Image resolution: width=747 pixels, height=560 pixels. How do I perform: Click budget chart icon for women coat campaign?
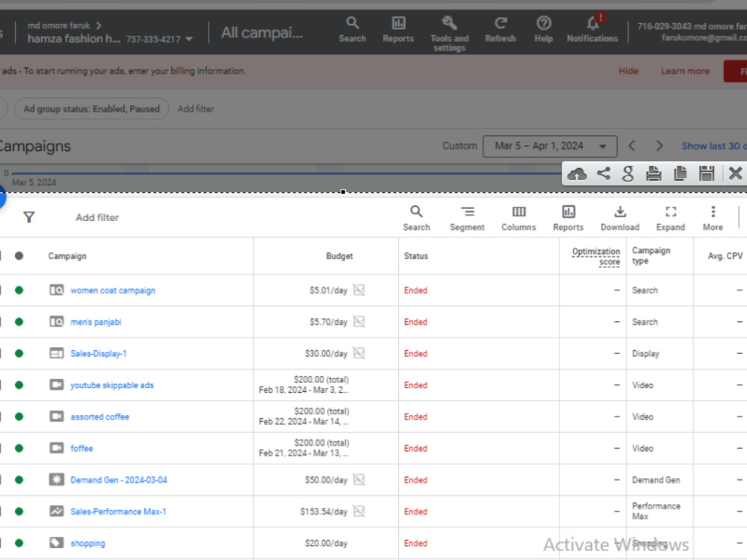(x=359, y=290)
